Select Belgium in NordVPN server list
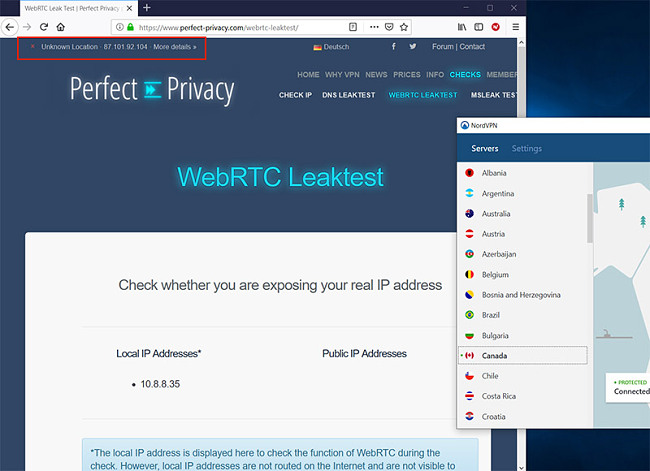Image resolution: width=650 pixels, height=471 pixels. tap(522, 274)
